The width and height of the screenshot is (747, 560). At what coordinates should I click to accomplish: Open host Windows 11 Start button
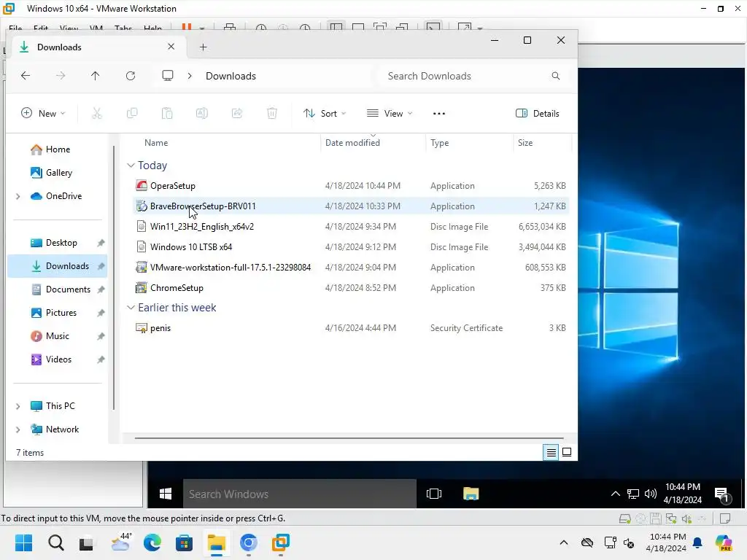tap(24, 542)
